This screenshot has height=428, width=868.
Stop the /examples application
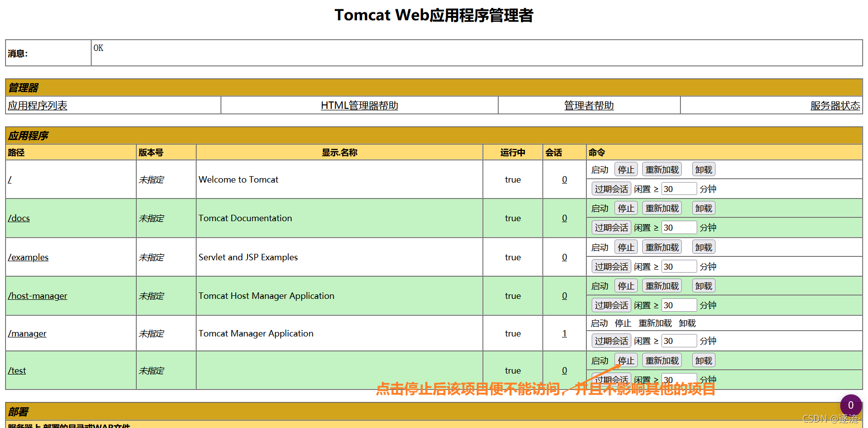click(x=626, y=247)
